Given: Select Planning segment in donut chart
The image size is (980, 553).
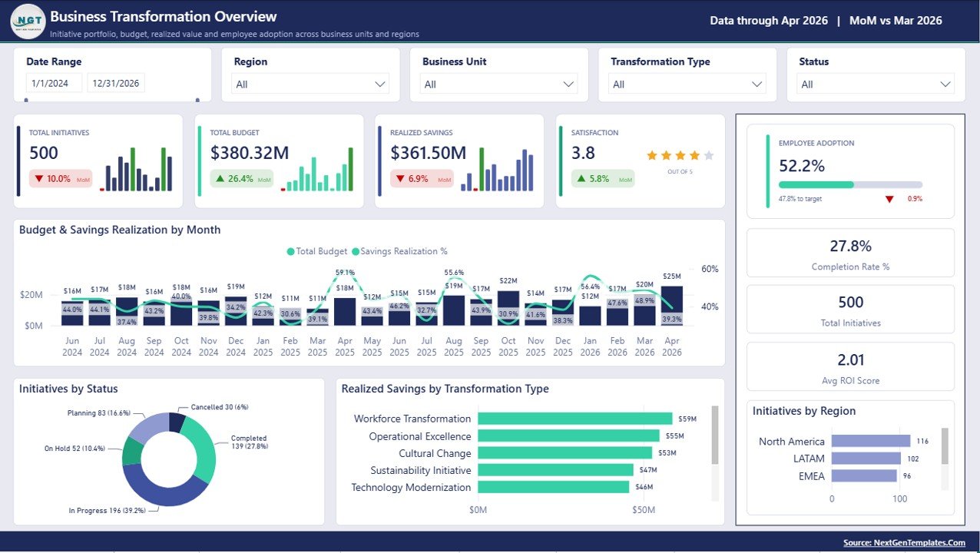Looking at the screenshot, I should (x=148, y=427).
